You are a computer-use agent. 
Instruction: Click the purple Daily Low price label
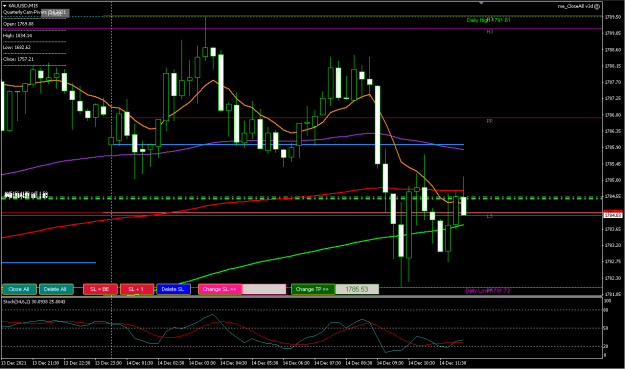click(x=487, y=290)
